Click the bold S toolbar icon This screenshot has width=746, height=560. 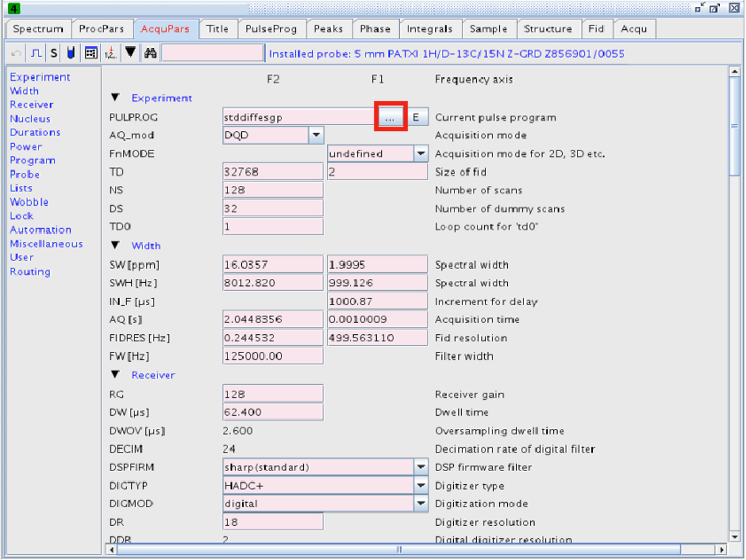tap(54, 53)
